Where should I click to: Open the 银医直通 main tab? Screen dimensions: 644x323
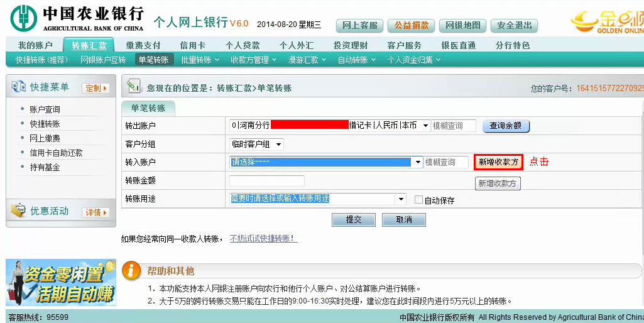click(x=459, y=45)
